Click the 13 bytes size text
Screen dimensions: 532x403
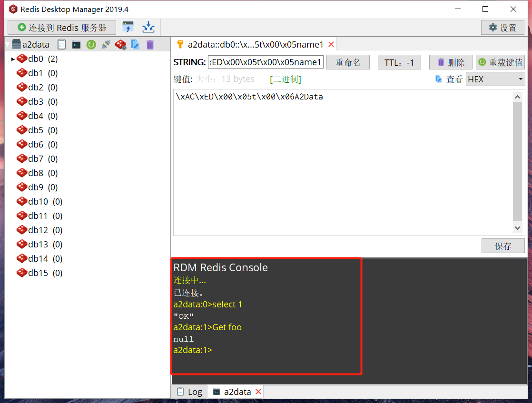pyautogui.click(x=238, y=79)
